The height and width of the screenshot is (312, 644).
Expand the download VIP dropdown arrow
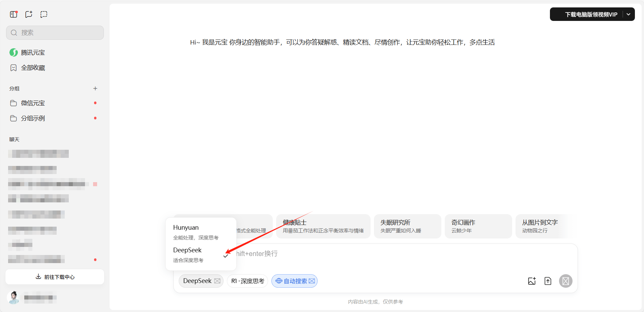pyautogui.click(x=628, y=15)
